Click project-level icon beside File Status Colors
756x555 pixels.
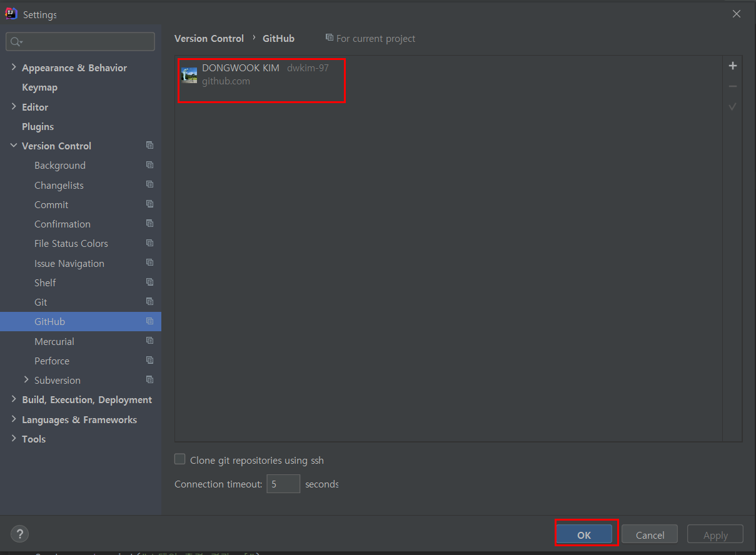149,242
